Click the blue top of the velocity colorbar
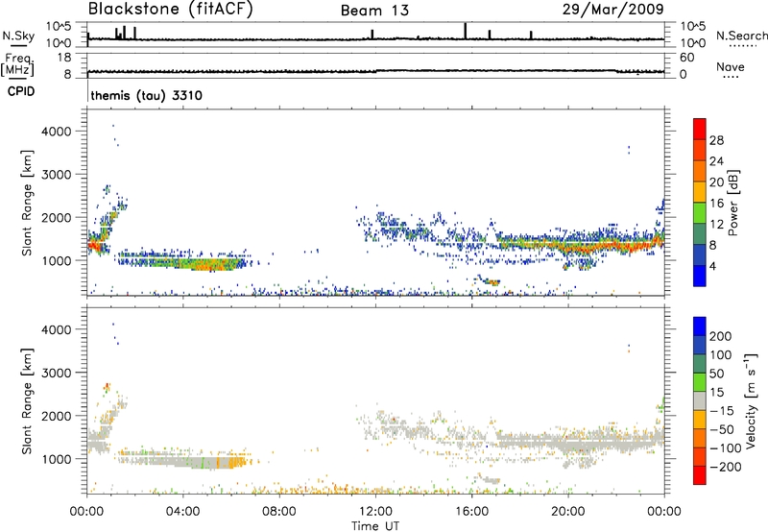 click(x=700, y=326)
